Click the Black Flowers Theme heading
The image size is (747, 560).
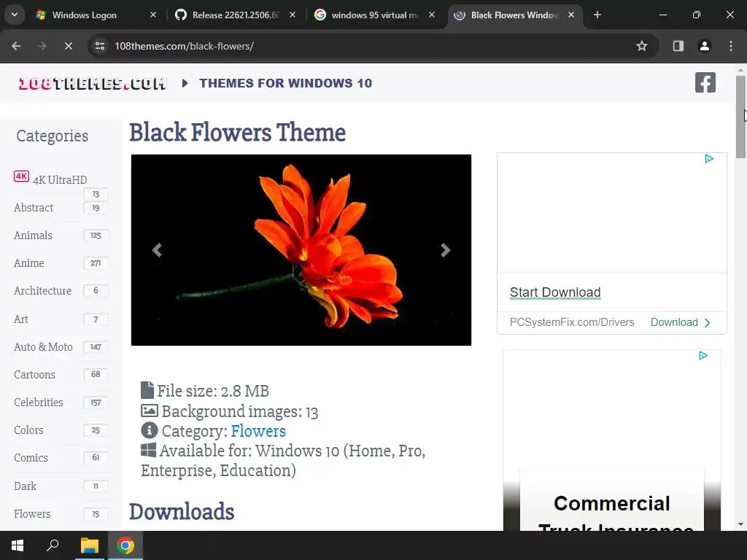[x=237, y=132]
